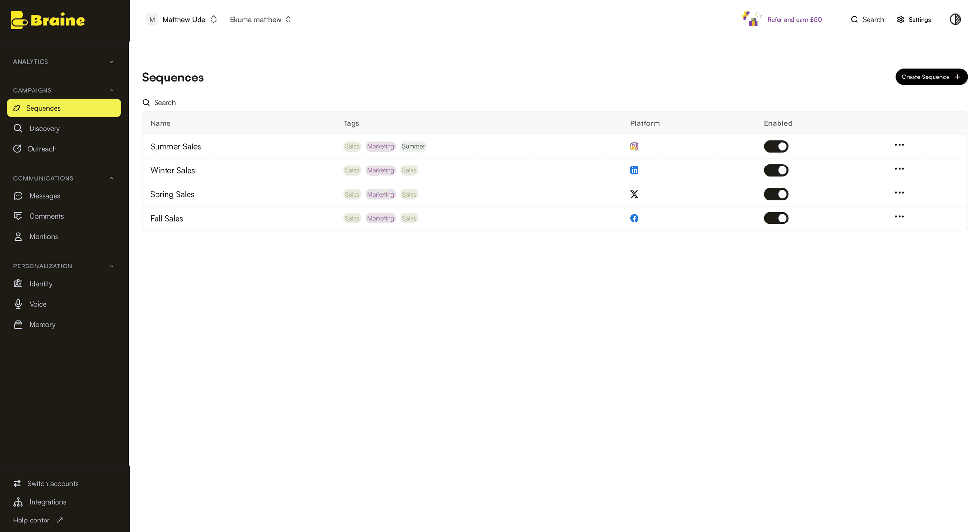Screen dimensions: 980x532
Task: Click the Refer and earn £50 link
Action: [x=794, y=20]
